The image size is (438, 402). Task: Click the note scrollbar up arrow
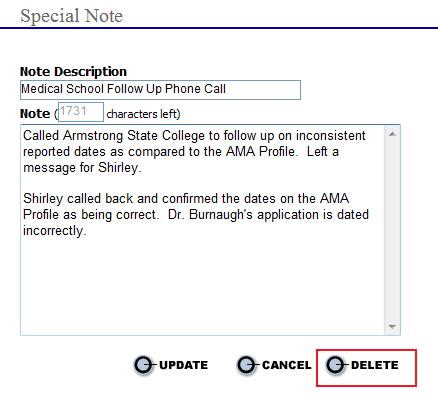(x=392, y=134)
